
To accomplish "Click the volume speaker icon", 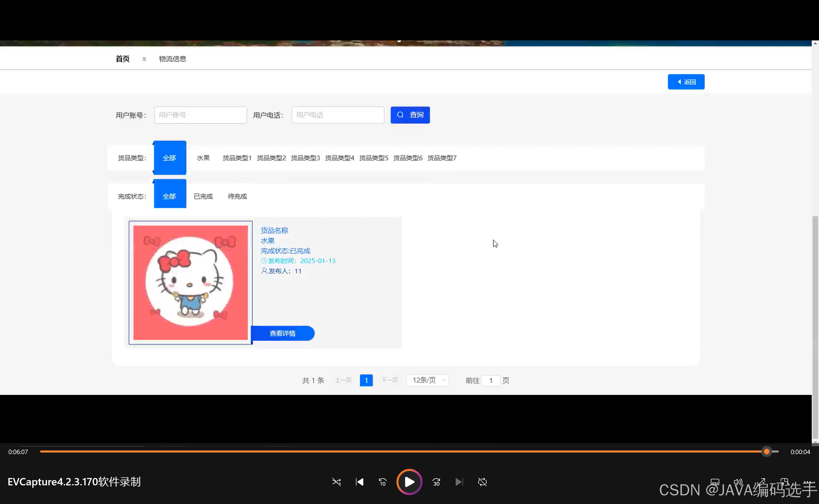I will coord(738,482).
